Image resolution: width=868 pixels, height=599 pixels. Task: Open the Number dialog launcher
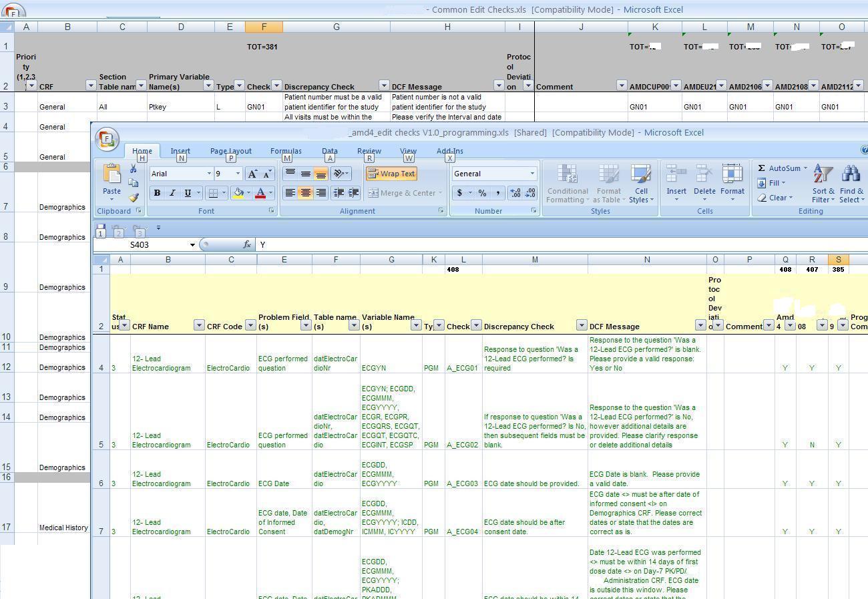tap(533, 211)
